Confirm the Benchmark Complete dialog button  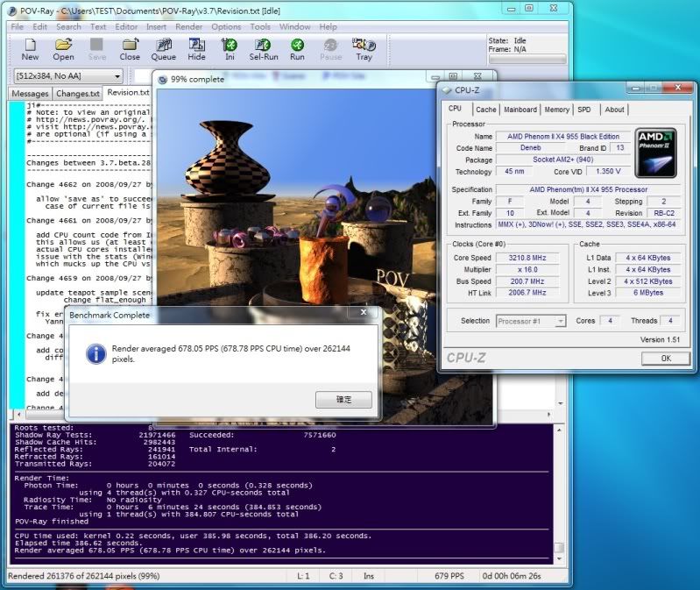(343, 399)
